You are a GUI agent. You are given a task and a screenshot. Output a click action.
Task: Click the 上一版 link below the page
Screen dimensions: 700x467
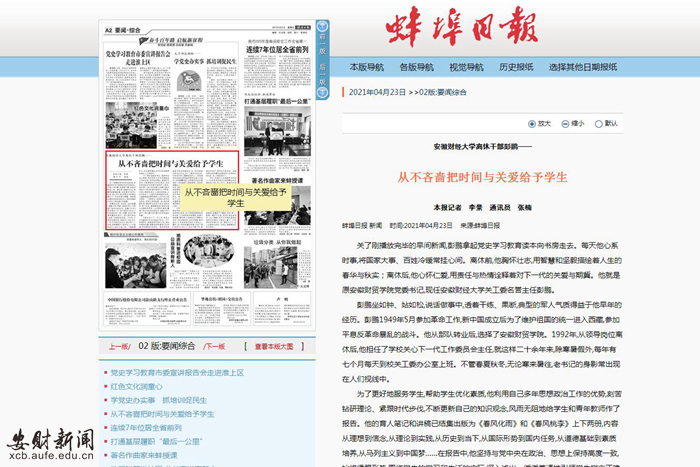tap(119, 346)
